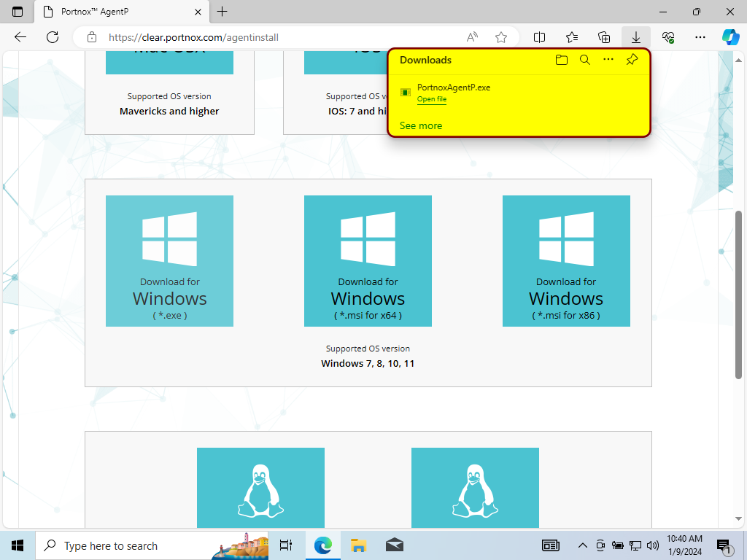The image size is (747, 560).
Task: Open the Windows Start menu
Action: [18, 545]
